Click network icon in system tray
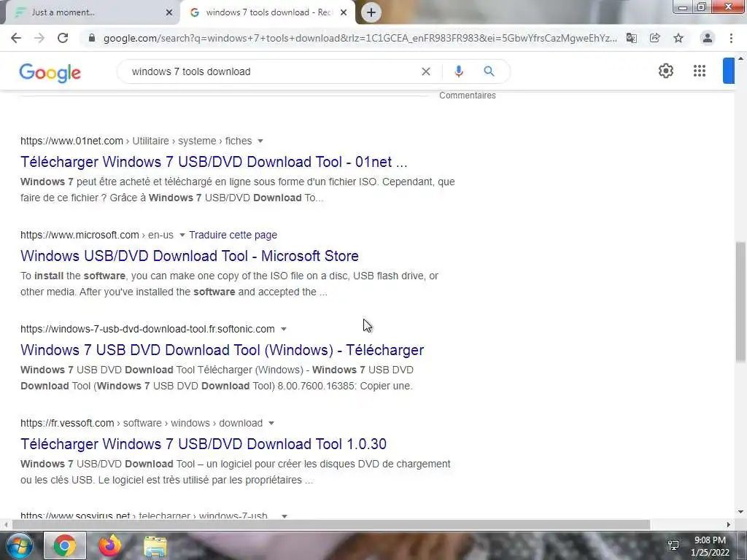 [x=673, y=545]
